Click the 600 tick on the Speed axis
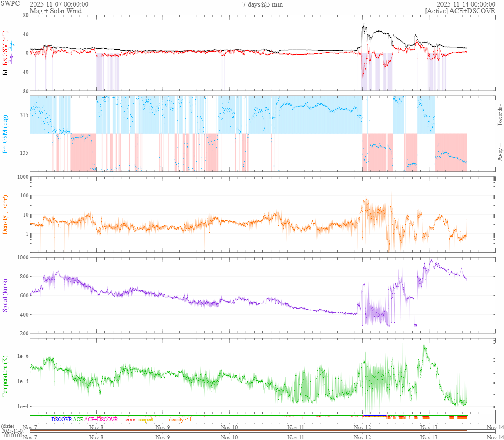Image resolution: width=504 pixels, height=440 pixels. [x=24, y=296]
